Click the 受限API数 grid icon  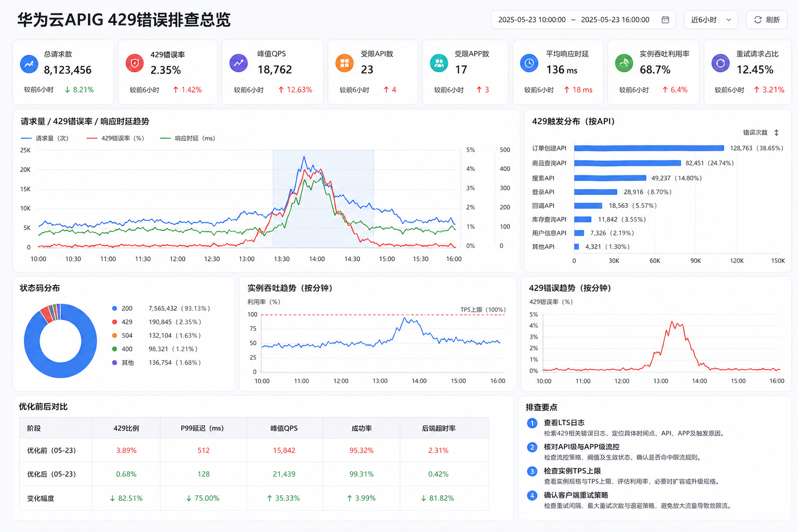pos(344,63)
